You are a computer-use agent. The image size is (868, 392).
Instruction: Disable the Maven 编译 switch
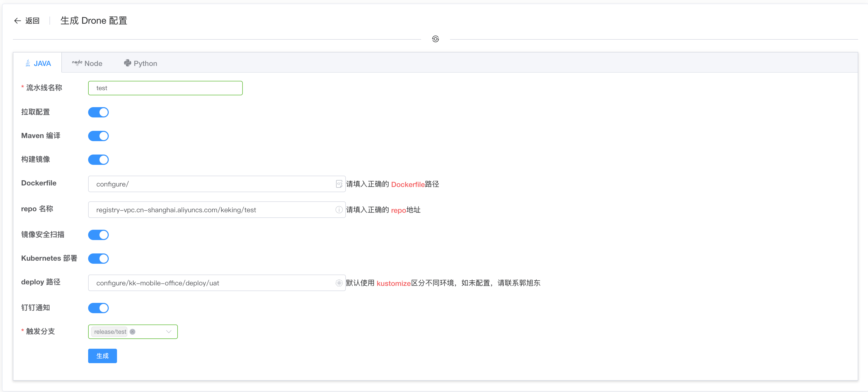(x=98, y=136)
